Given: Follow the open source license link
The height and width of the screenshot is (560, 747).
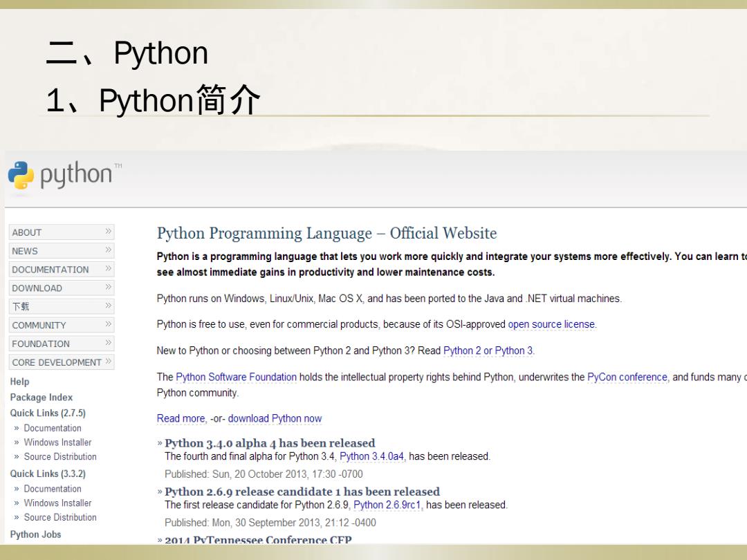Looking at the screenshot, I should 551,324.
